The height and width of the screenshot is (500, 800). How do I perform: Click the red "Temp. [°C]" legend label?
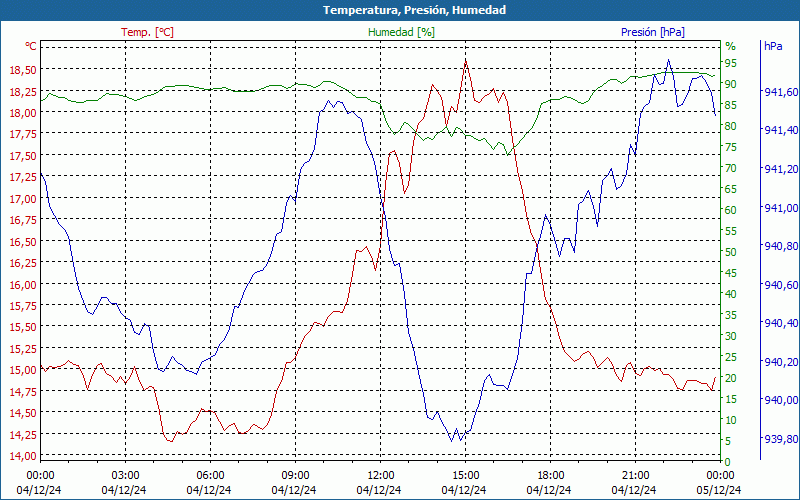(x=147, y=32)
